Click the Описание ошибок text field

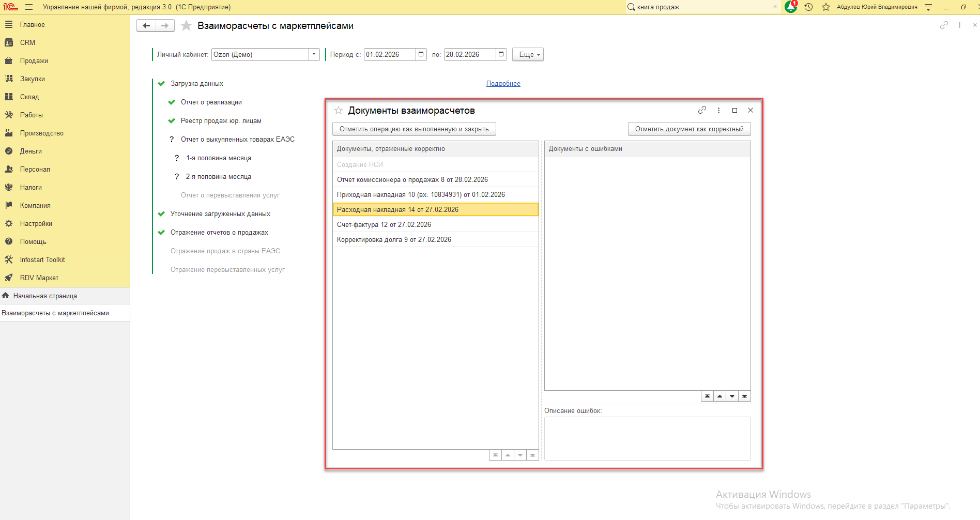647,438
